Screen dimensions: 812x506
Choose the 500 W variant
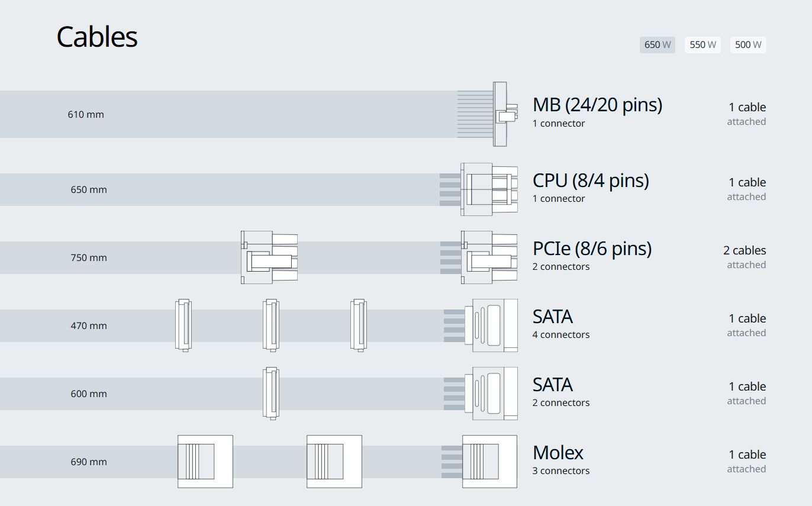click(x=748, y=45)
